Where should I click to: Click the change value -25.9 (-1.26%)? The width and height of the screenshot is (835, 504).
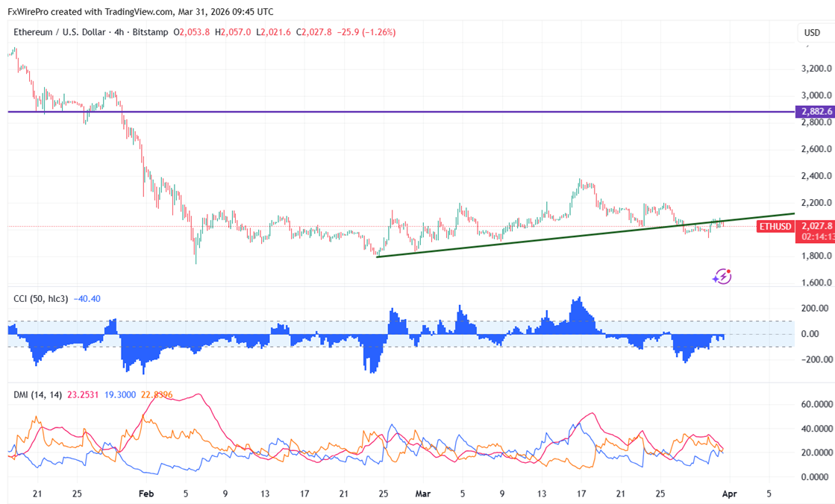click(x=366, y=32)
